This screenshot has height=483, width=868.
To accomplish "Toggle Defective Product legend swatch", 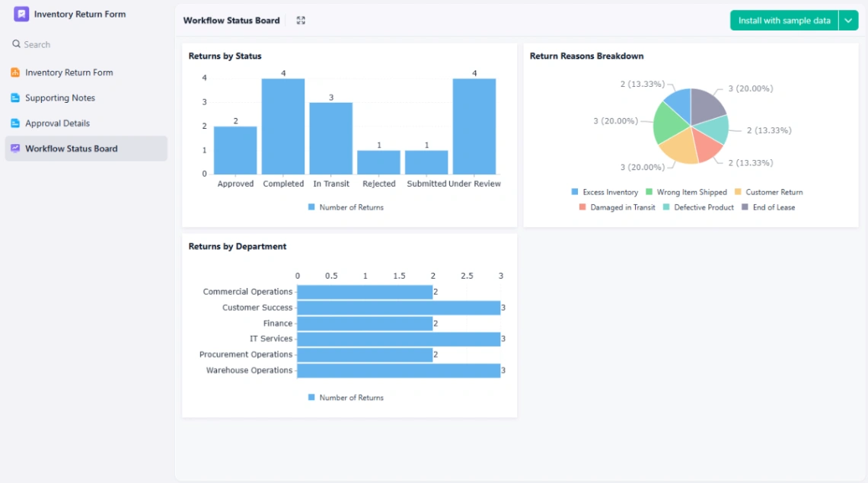I will 666,207.
